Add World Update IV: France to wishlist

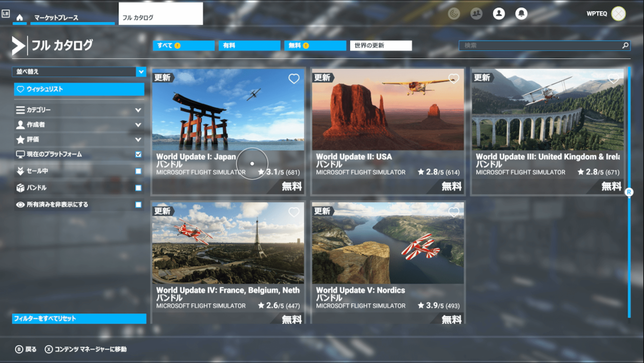click(x=294, y=212)
